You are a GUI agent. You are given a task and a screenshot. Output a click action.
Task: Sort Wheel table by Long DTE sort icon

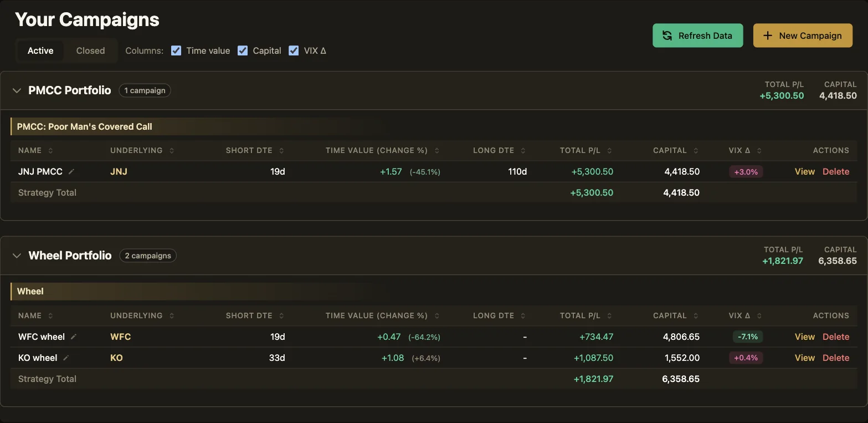[523, 316]
